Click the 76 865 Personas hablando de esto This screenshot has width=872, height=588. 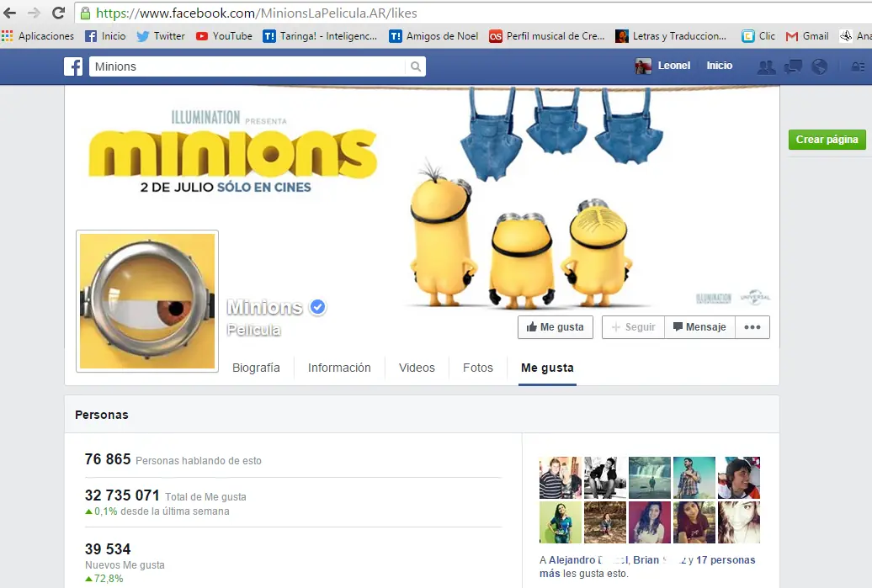pyautogui.click(x=173, y=459)
